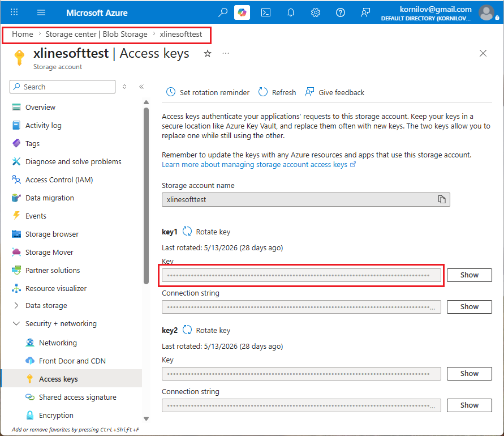This screenshot has height=436, width=504.
Task: Open the more options ellipsis next to title
Action: (226, 53)
